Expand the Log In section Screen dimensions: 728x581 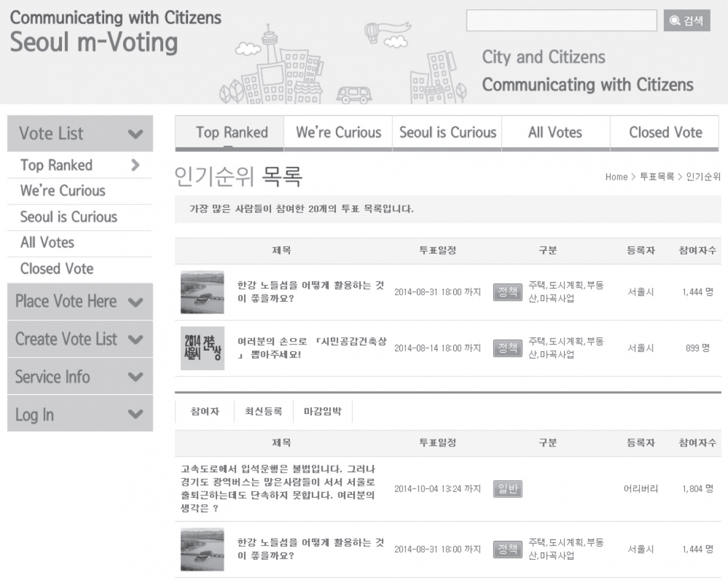click(136, 414)
